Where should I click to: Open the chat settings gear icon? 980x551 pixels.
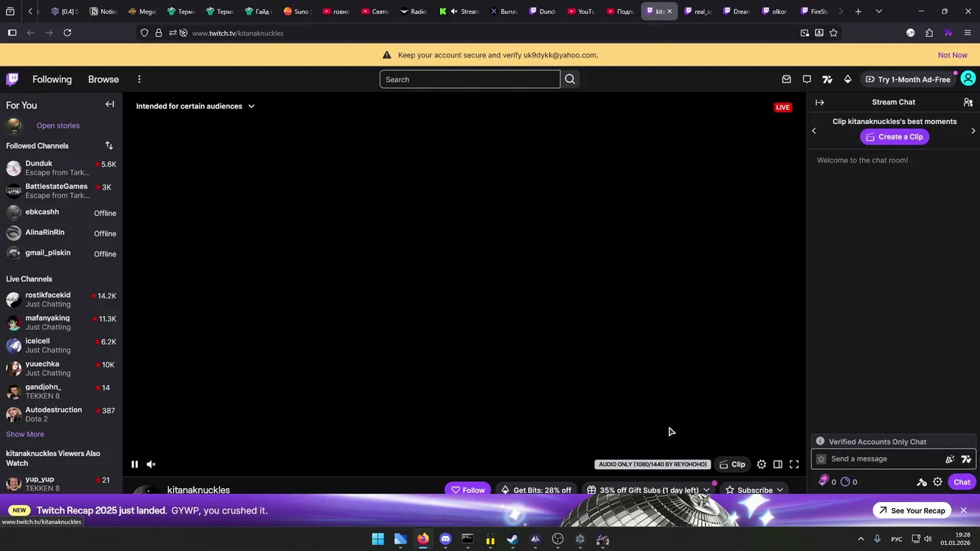(x=937, y=482)
